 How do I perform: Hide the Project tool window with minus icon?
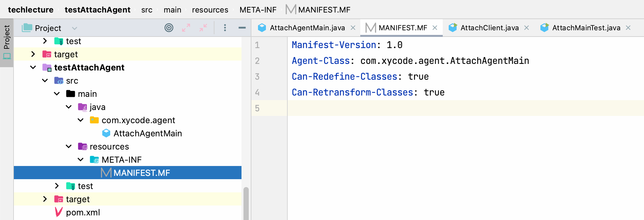tap(242, 28)
